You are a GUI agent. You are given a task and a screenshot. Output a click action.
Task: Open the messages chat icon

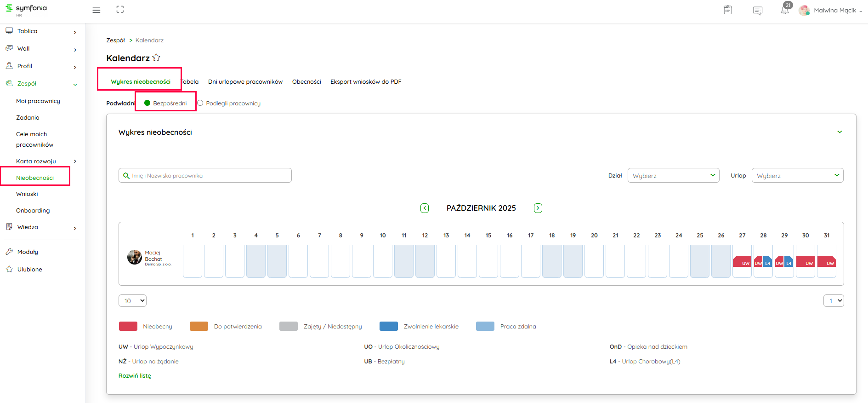pyautogui.click(x=757, y=10)
